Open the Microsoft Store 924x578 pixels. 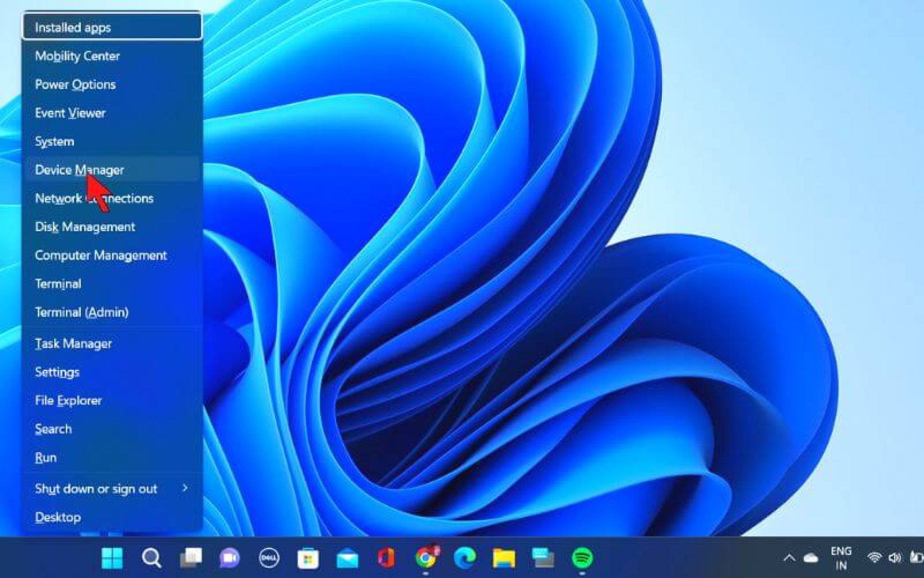click(308, 557)
